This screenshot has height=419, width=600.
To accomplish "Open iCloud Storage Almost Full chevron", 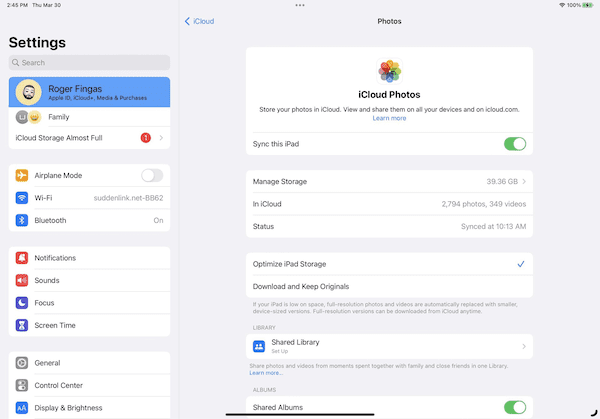I will tap(161, 138).
